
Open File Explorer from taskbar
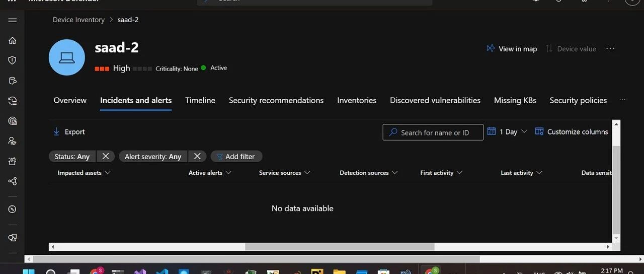coord(340,272)
